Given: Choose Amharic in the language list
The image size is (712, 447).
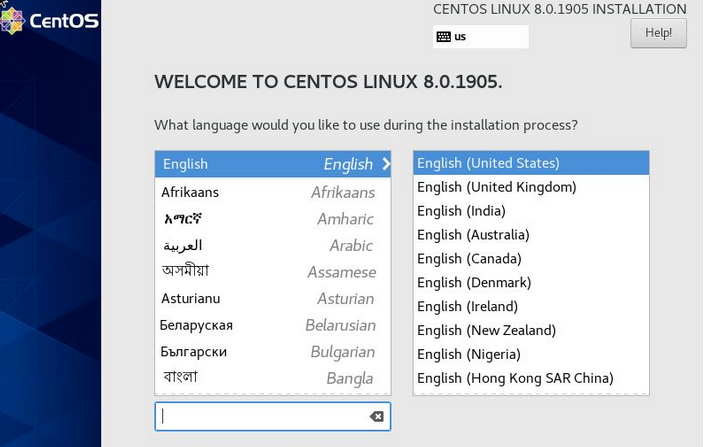Looking at the screenshot, I should (272, 219).
